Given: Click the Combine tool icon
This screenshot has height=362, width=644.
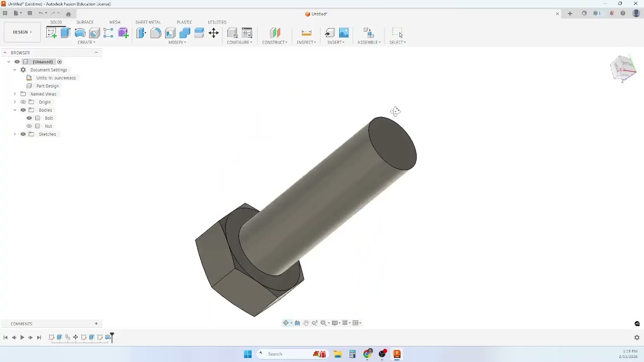Looking at the screenshot, I should coord(185,33).
